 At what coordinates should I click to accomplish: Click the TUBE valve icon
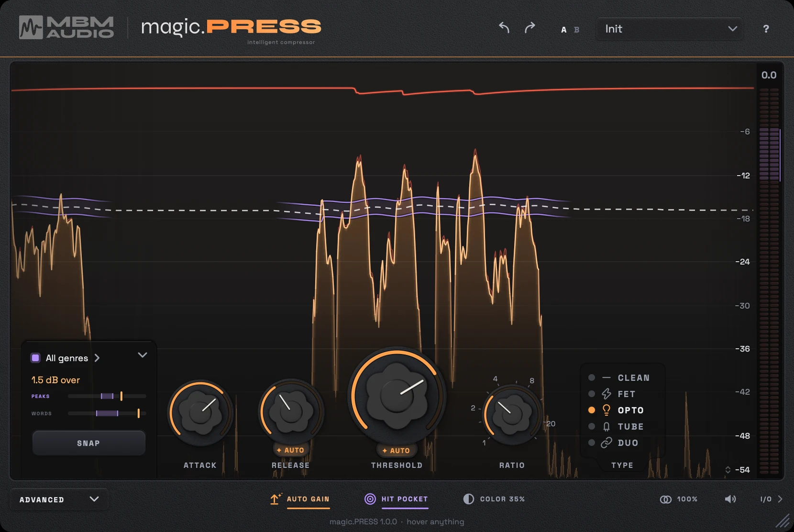(x=607, y=426)
